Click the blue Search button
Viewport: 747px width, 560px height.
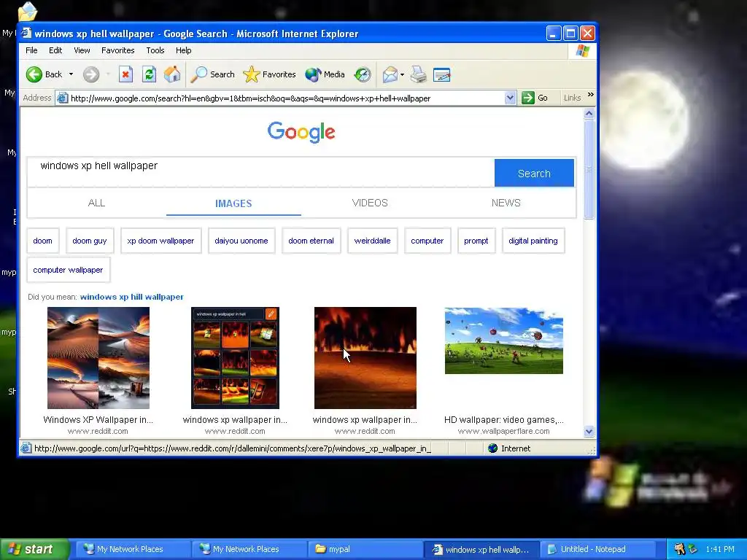tap(534, 173)
